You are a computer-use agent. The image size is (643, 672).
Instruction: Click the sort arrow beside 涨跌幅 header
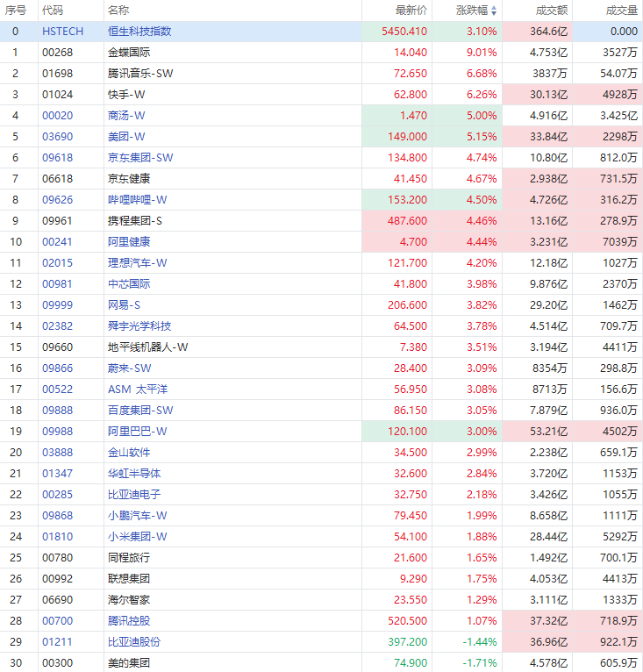pyautogui.click(x=493, y=11)
